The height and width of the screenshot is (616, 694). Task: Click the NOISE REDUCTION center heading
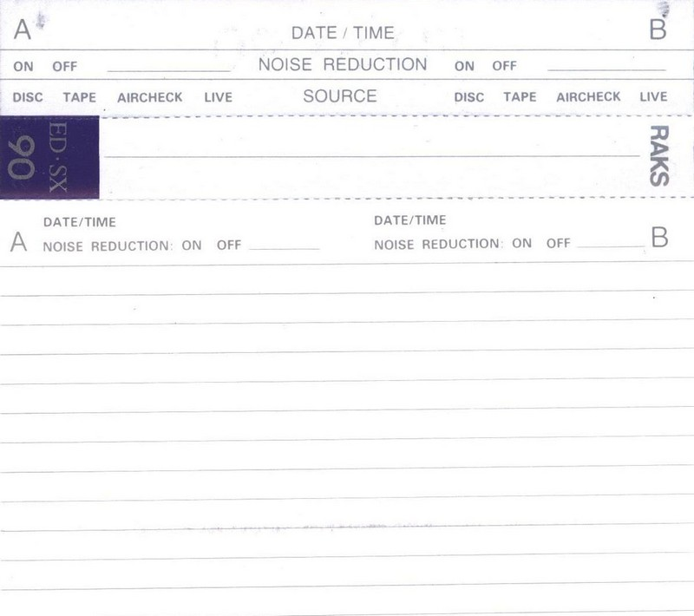[x=343, y=65]
